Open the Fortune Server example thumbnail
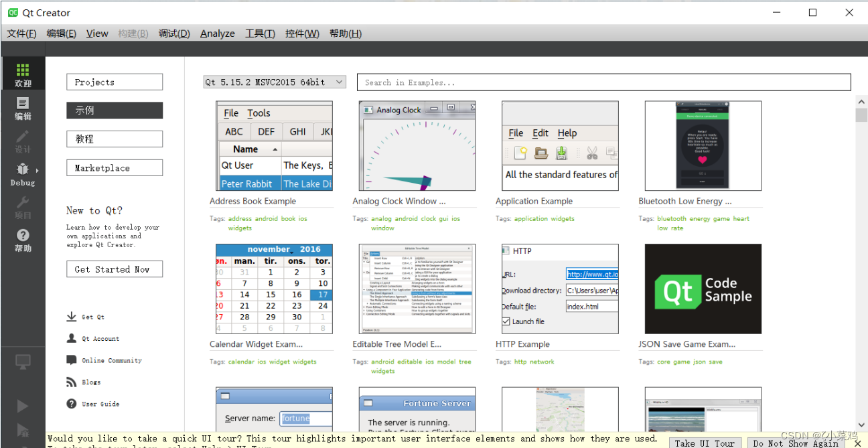This screenshot has width=868, height=448. (x=417, y=409)
